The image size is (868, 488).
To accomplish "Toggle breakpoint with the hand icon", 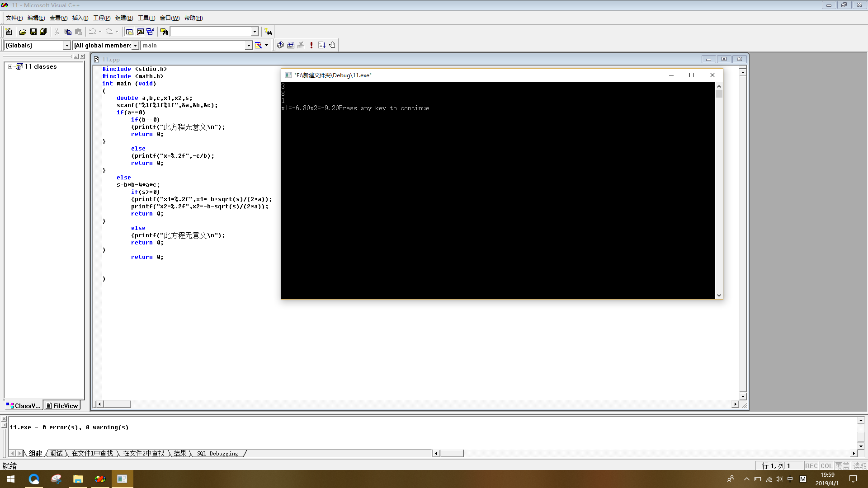I will point(332,45).
